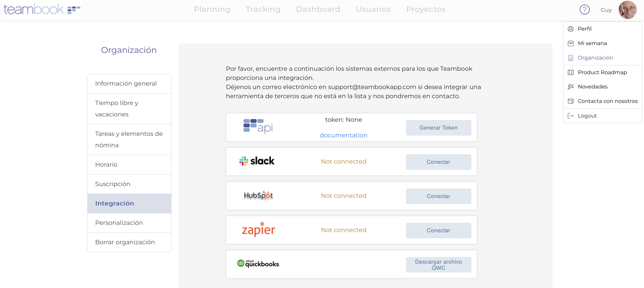Click the teambook logo
Viewport: 644px width, 288px height.
coord(42,10)
